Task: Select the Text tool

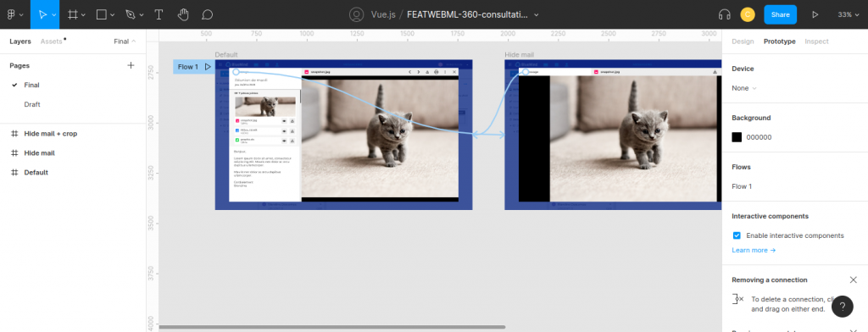Action: 159,14
